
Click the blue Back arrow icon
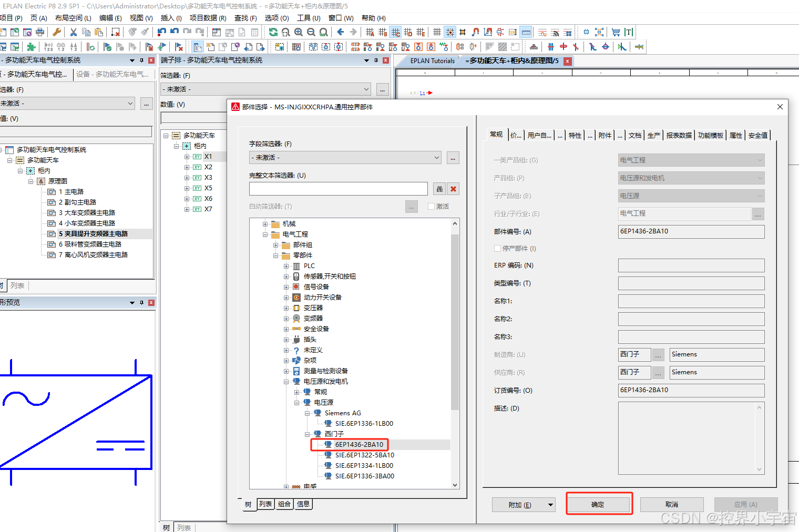pyautogui.click(x=341, y=32)
